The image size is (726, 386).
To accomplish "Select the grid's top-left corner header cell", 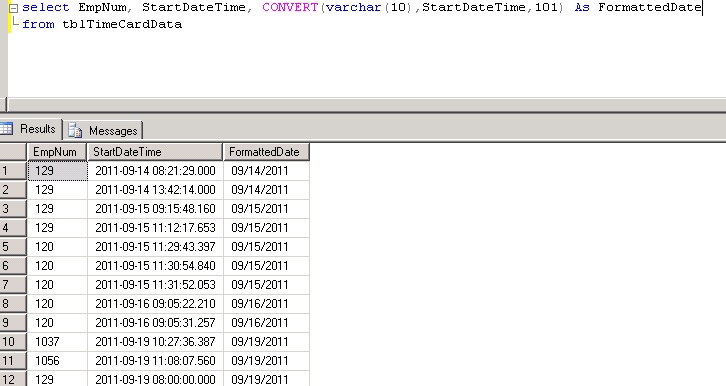I will (x=13, y=152).
